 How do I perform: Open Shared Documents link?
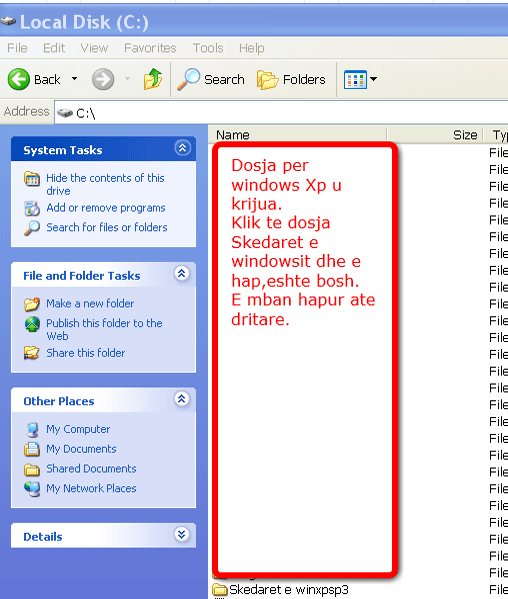(91, 469)
